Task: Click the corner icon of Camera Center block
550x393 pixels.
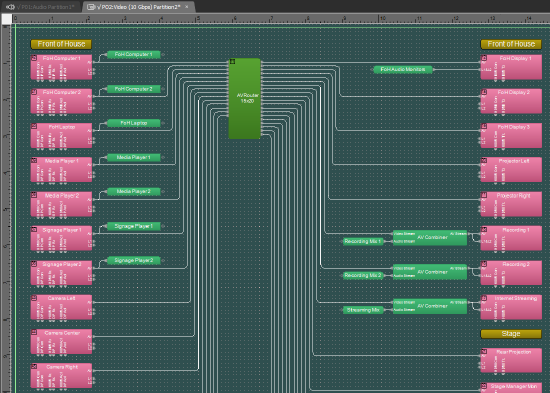Action: [34, 332]
